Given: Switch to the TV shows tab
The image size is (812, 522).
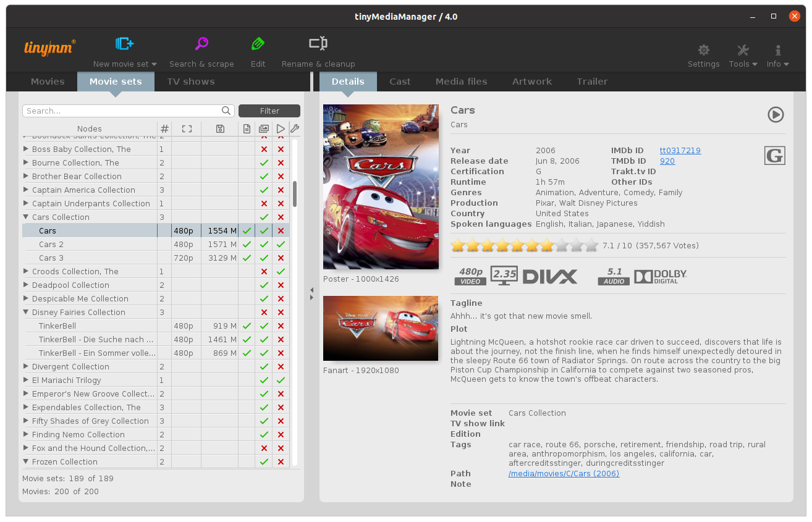Looking at the screenshot, I should 190,82.
